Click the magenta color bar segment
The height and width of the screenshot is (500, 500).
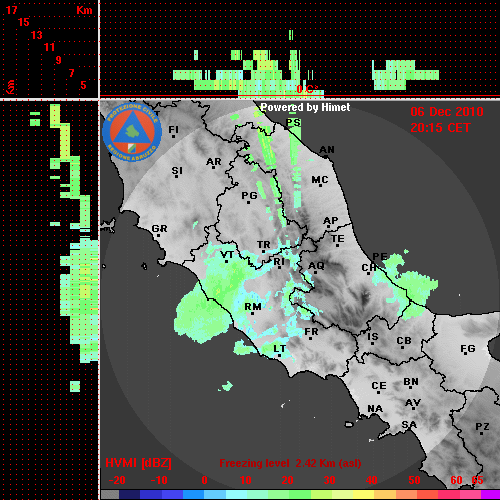pos(490,495)
